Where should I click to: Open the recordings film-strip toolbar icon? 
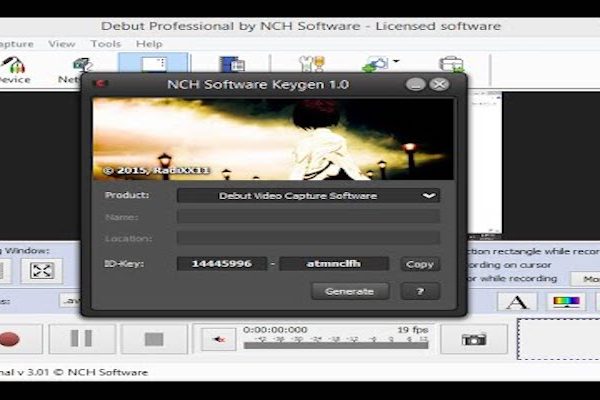pos(233,64)
